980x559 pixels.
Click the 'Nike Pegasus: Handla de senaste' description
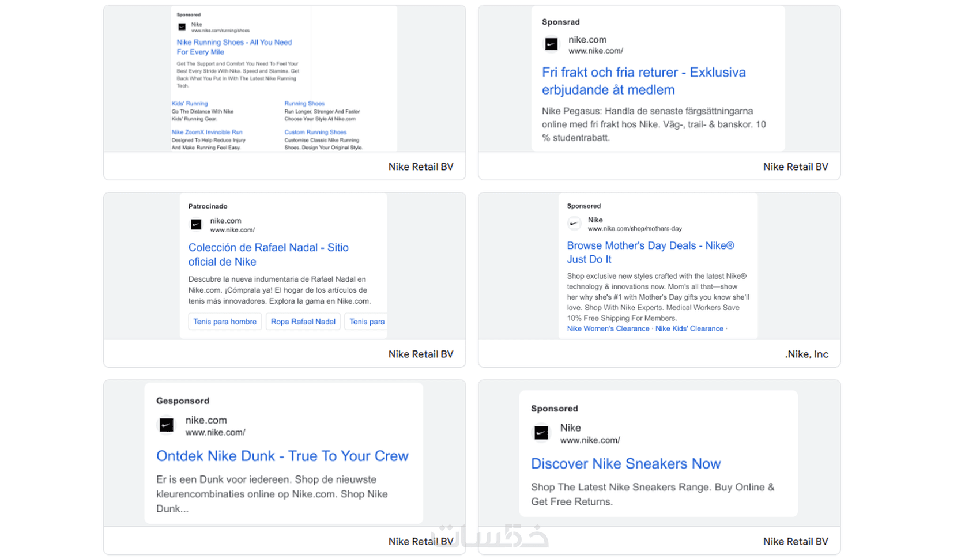click(654, 124)
